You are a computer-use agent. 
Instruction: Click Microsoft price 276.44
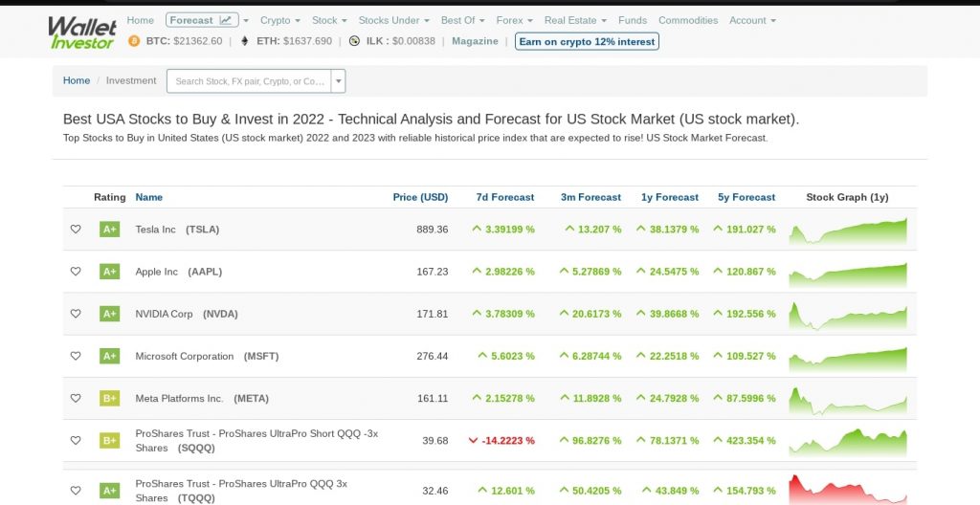tap(433, 356)
